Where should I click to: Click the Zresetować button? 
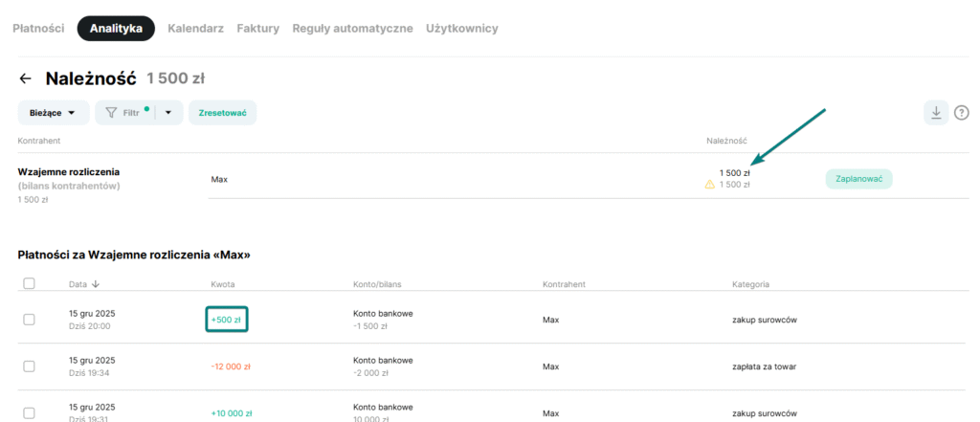pyautogui.click(x=222, y=113)
